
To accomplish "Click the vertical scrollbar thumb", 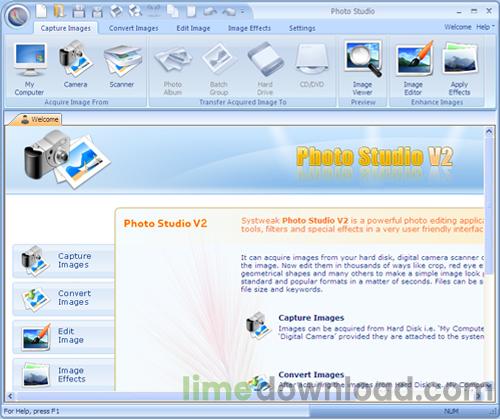I will (489, 205).
